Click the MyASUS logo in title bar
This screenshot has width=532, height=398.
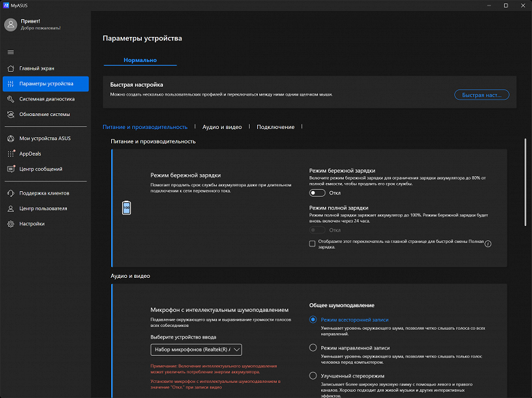pos(5,5)
